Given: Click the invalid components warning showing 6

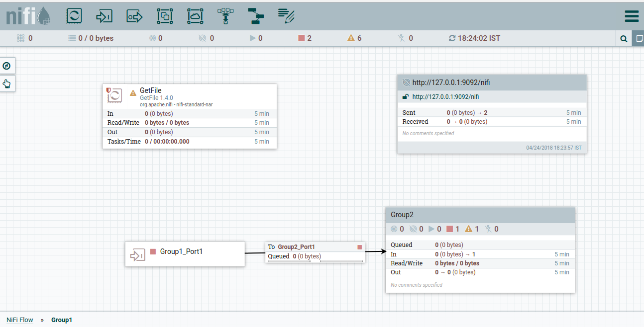Looking at the screenshot, I should [x=350, y=38].
